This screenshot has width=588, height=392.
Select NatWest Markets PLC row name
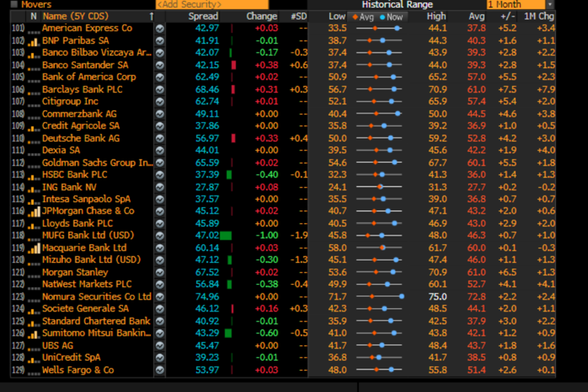click(x=87, y=284)
